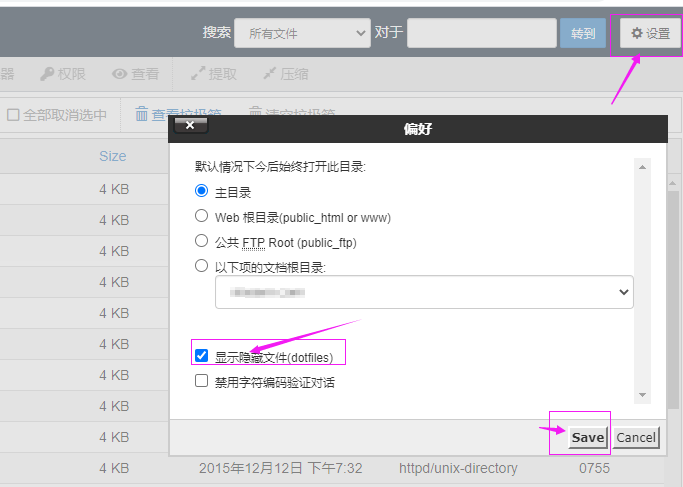The image size is (683, 487).
Task: Focus the search text field after 对于
Action: [482, 33]
